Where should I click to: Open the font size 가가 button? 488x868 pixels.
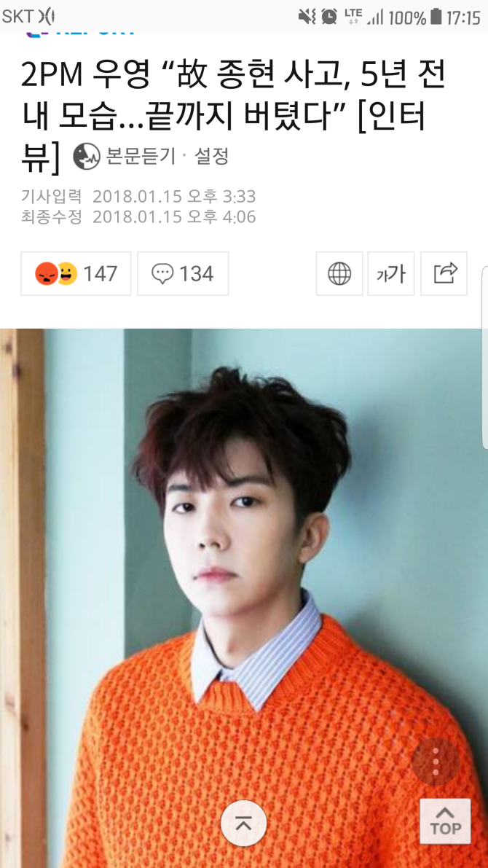[x=391, y=273]
